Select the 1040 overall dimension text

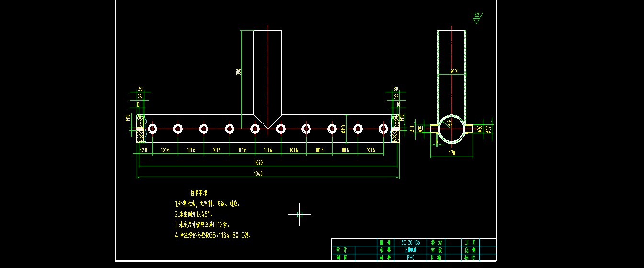click(x=259, y=173)
